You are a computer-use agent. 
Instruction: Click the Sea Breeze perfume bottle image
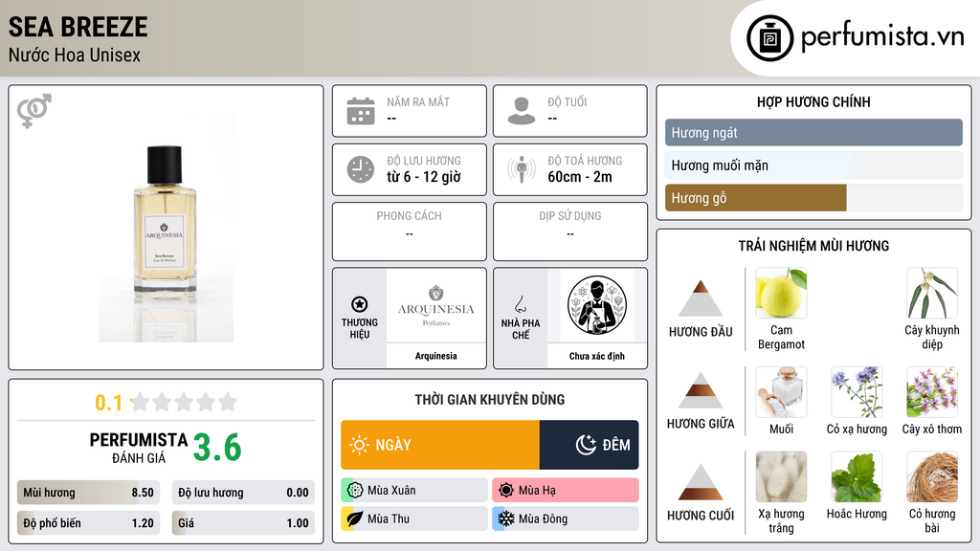(166, 228)
